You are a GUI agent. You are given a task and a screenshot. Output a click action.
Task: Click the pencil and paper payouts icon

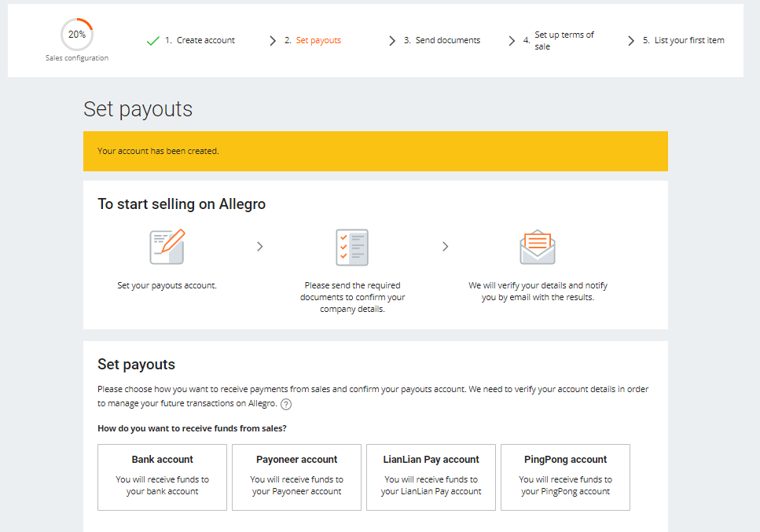pyautogui.click(x=167, y=246)
